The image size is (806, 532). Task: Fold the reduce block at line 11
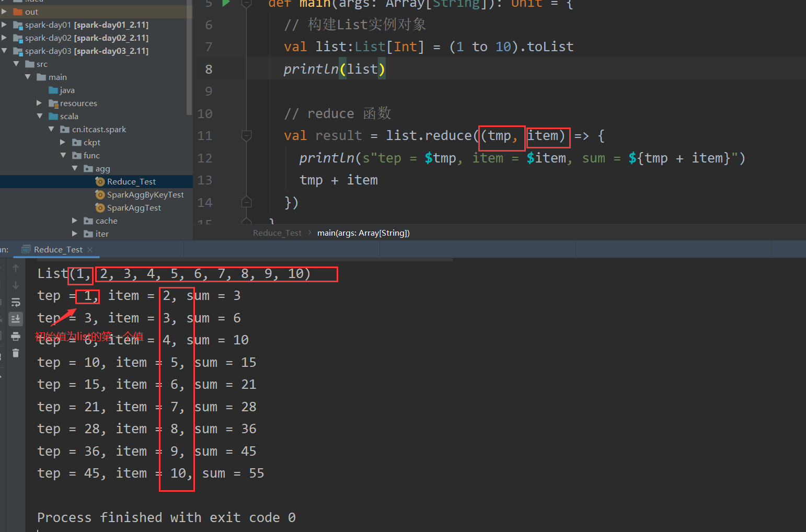pos(247,136)
